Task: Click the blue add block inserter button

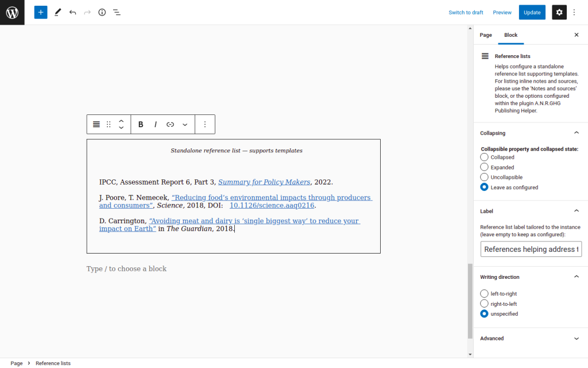Action: (41, 13)
